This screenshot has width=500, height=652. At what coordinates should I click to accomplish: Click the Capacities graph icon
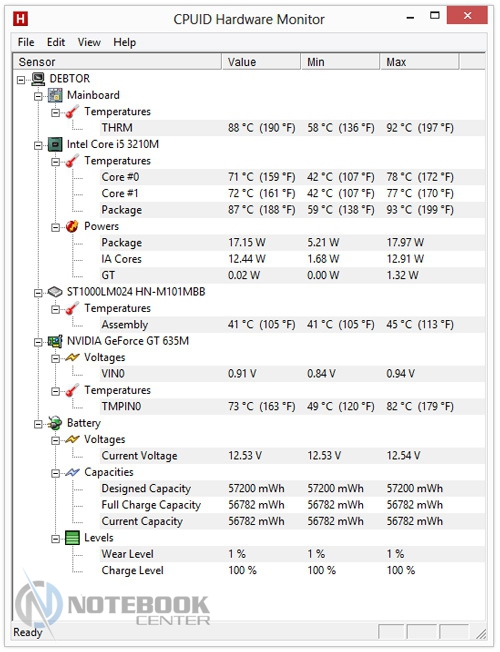[72, 472]
